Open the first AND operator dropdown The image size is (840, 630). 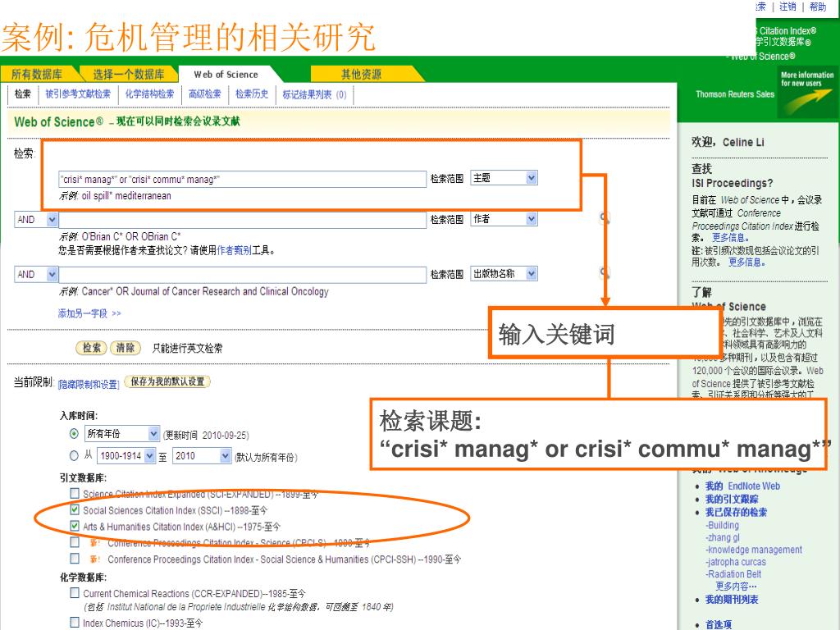[x=36, y=220]
